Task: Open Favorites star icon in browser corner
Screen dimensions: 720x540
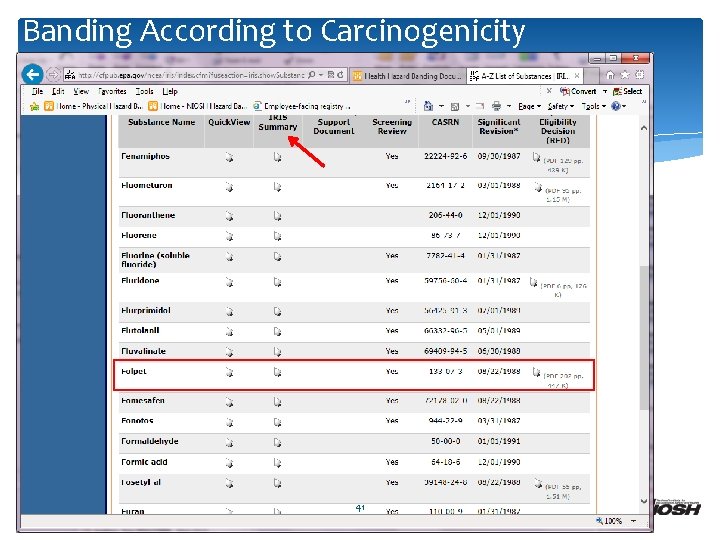Action: (625, 75)
